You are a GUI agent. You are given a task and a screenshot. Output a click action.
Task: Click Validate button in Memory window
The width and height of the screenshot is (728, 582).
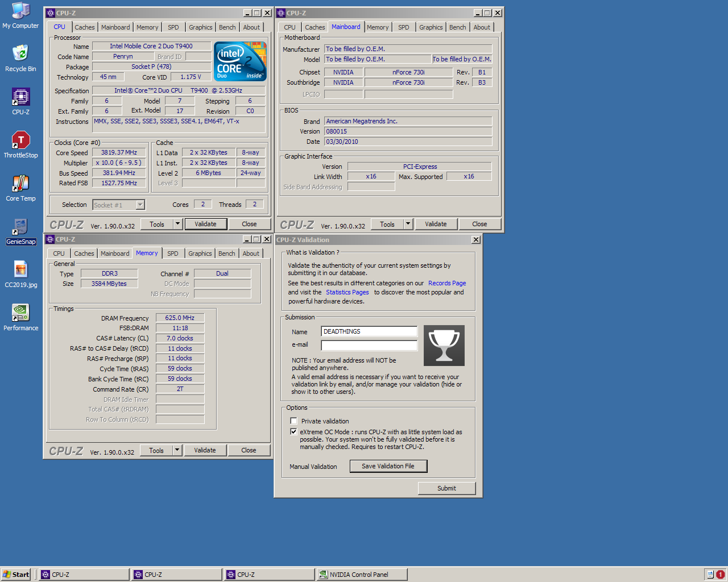click(205, 450)
